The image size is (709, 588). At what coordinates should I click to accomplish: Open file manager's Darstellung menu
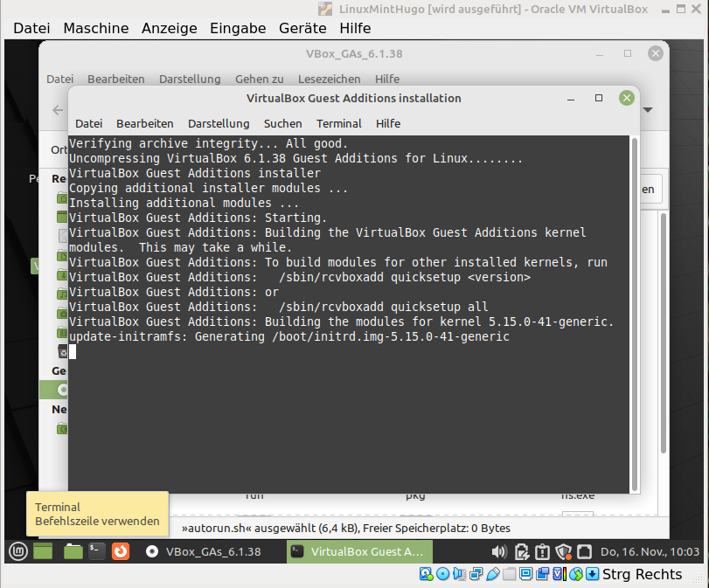point(190,80)
